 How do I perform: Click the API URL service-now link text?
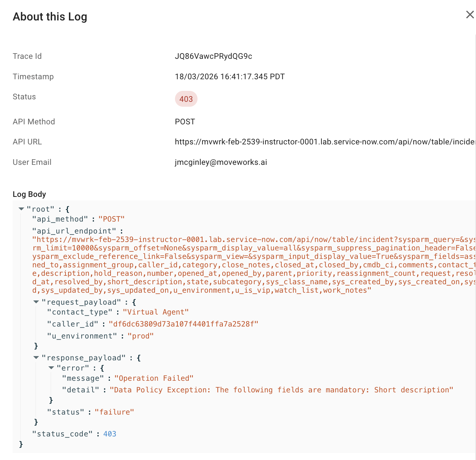pyautogui.click(x=325, y=142)
